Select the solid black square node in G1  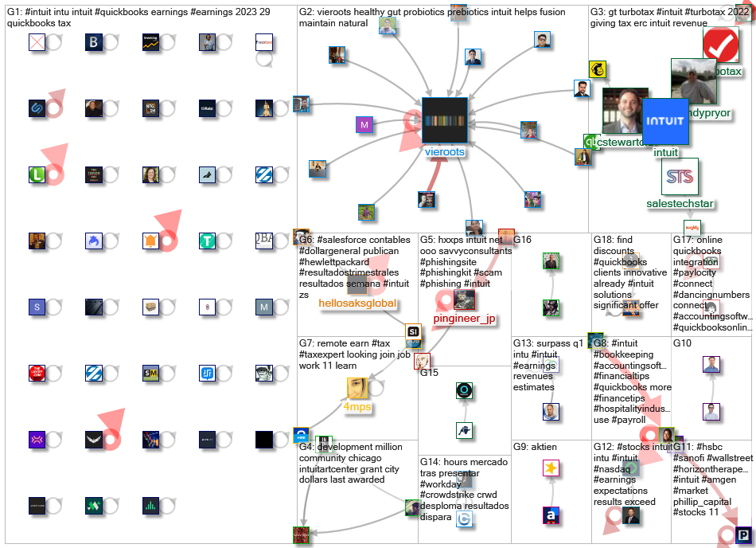(x=263, y=440)
